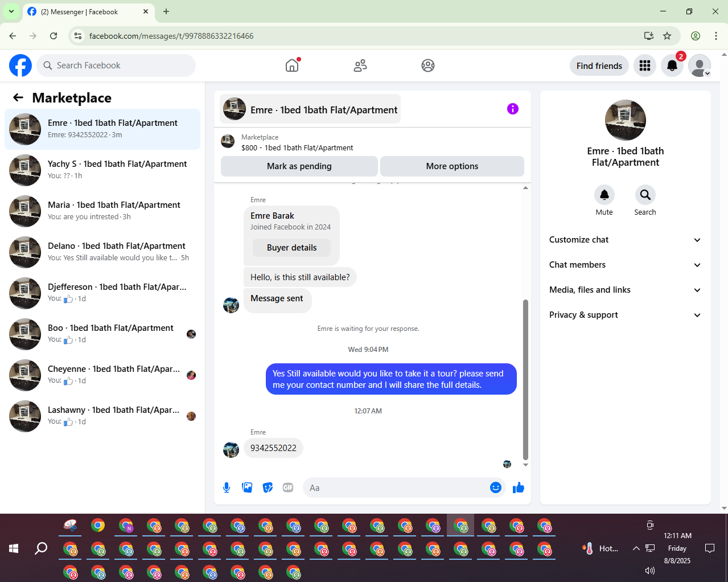Install app icon in the address bar

(649, 36)
